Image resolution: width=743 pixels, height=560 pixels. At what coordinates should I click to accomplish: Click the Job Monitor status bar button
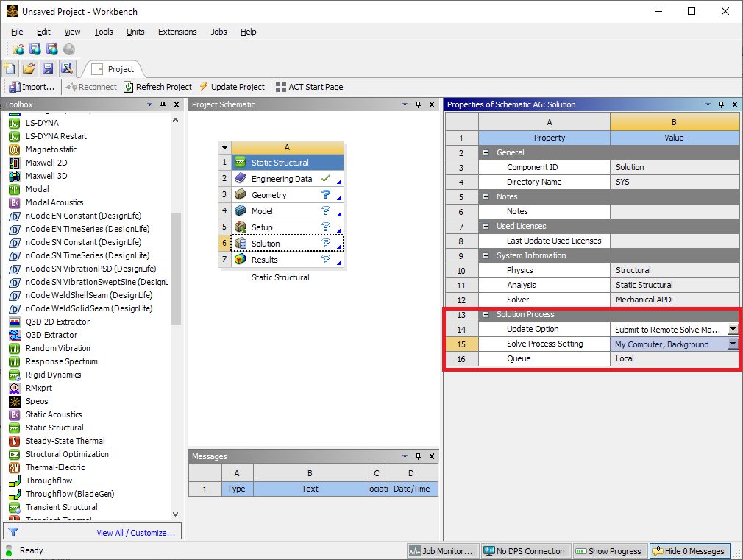pos(441,550)
